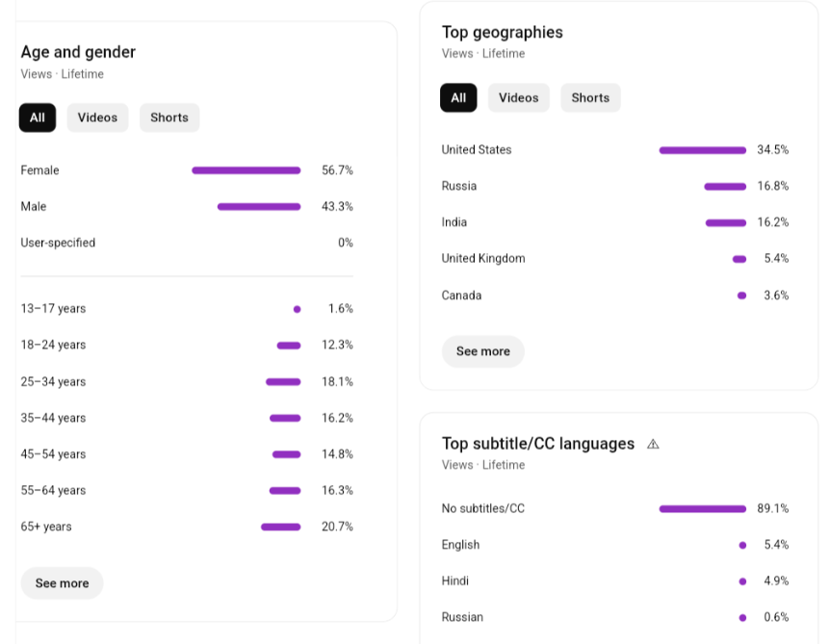Switch to Shorts in Top geographies
Screen dimensions: 829x644
pos(590,97)
